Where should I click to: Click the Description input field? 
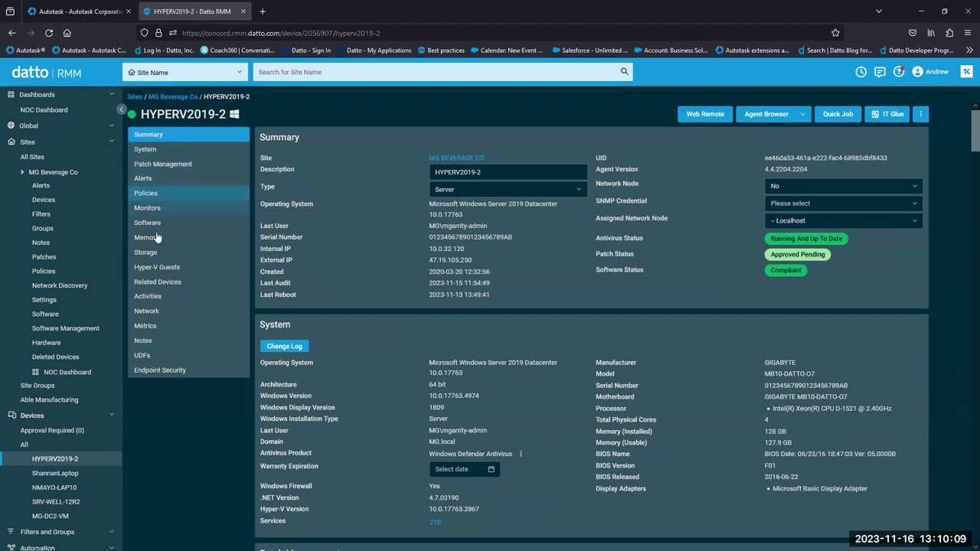pos(508,172)
